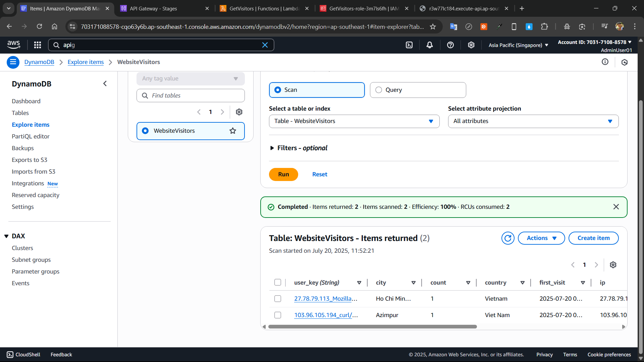This screenshot has height=362, width=644.
Task: Favorite the WebsiteVisitors table with the star
Action: point(233,131)
